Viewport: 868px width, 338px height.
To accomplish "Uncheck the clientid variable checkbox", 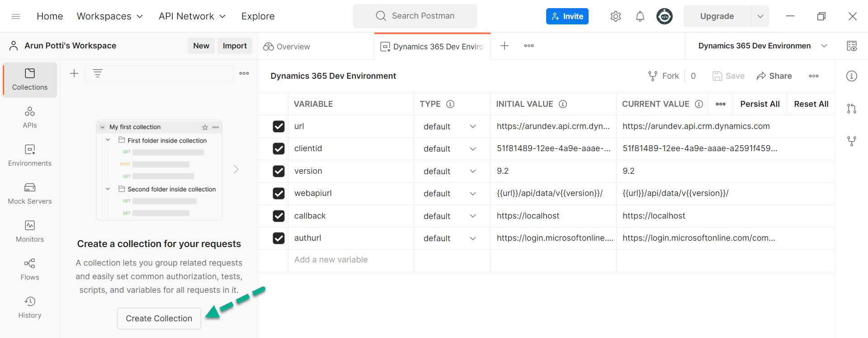I will point(279,148).
